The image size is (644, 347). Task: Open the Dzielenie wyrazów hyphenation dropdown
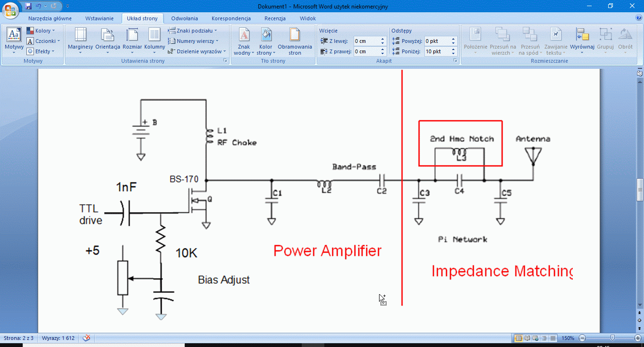pos(197,51)
